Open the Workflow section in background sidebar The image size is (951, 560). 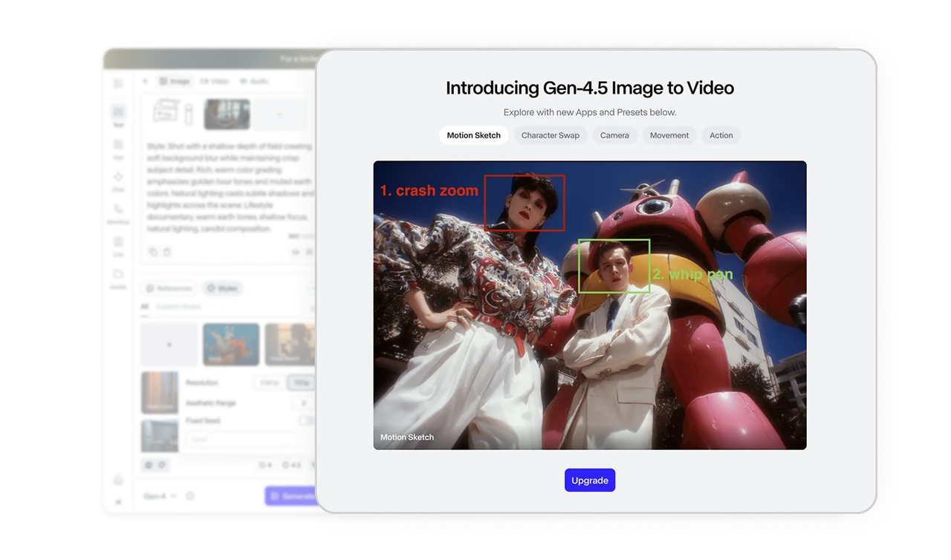tap(118, 213)
